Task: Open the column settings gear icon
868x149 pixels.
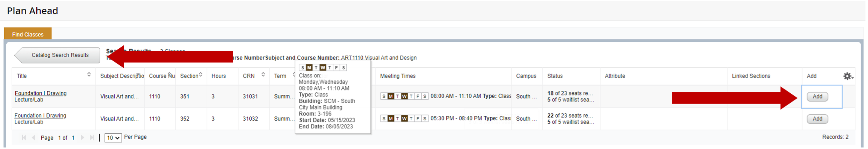Action: [847, 76]
